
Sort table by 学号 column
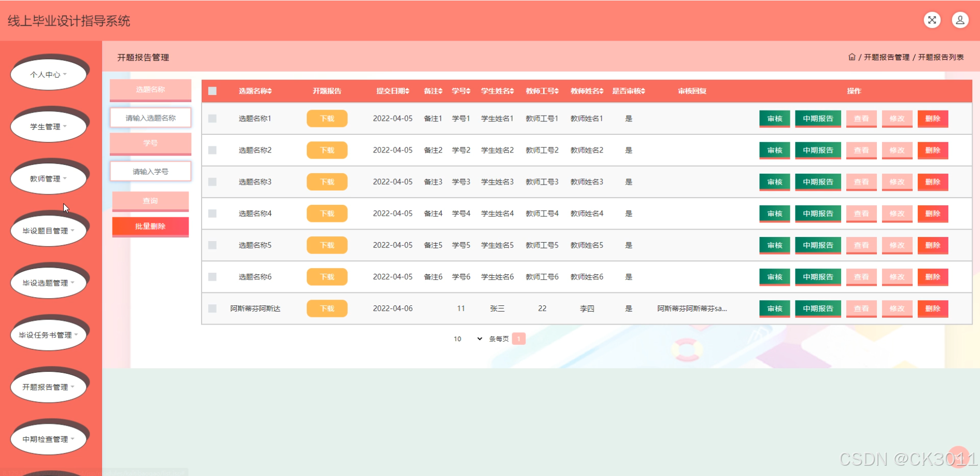(461, 91)
